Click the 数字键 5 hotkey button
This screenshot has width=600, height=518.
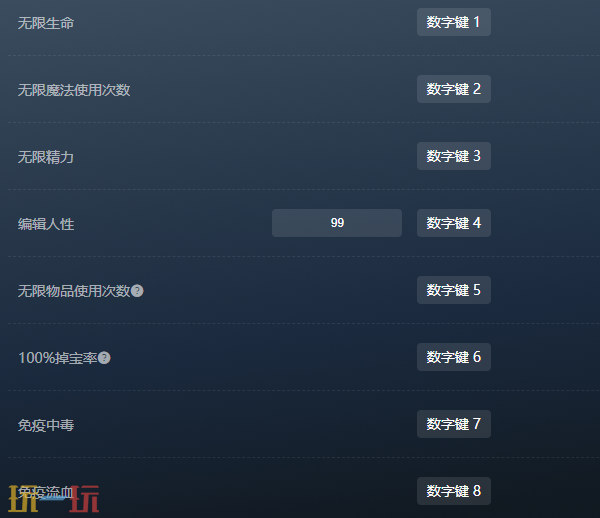[454, 290]
